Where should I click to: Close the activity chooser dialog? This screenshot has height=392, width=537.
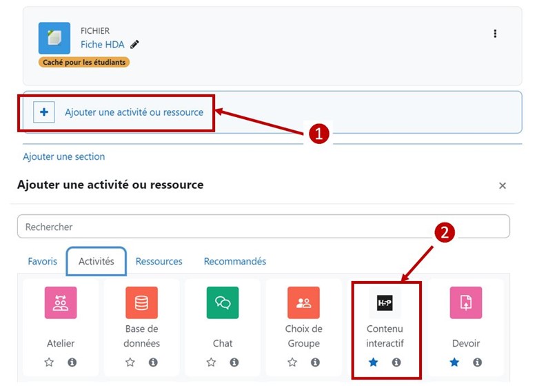tap(503, 186)
